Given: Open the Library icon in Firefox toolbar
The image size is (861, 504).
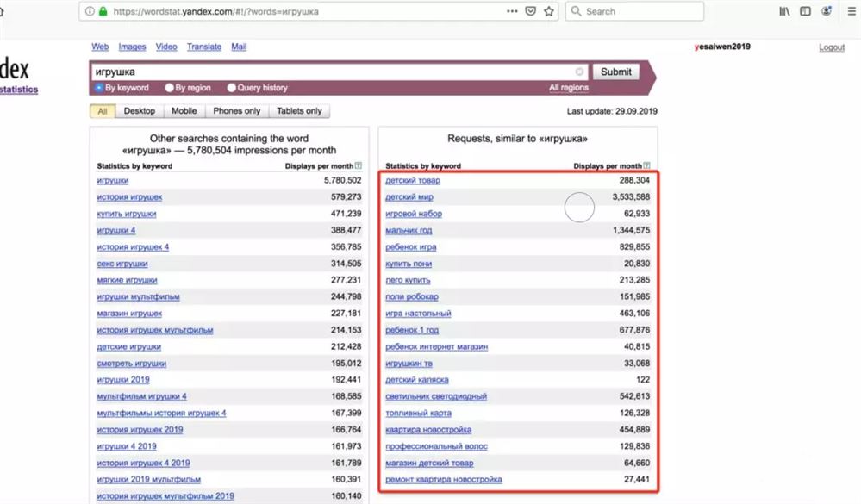Looking at the screenshot, I should click(x=784, y=11).
